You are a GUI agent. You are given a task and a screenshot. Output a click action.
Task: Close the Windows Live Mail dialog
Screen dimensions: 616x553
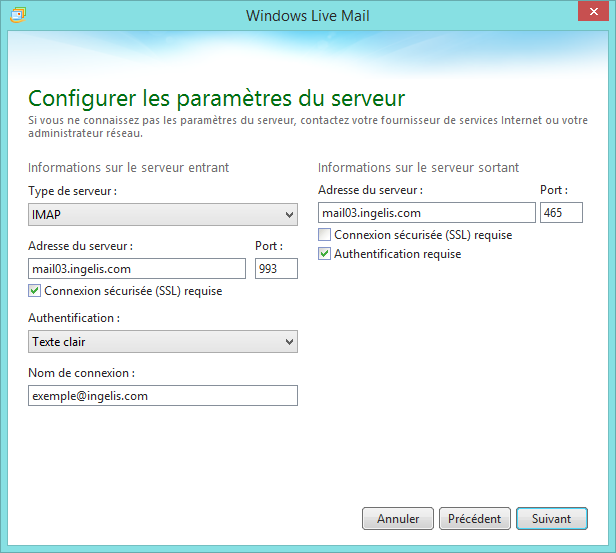pyautogui.click(x=594, y=11)
